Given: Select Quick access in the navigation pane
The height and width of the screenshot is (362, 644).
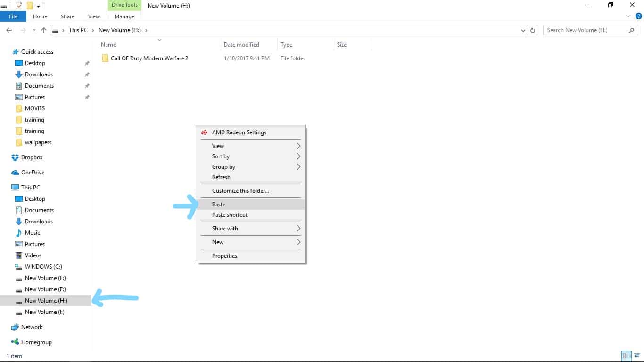Looking at the screenshot, I should coord(37,52).
